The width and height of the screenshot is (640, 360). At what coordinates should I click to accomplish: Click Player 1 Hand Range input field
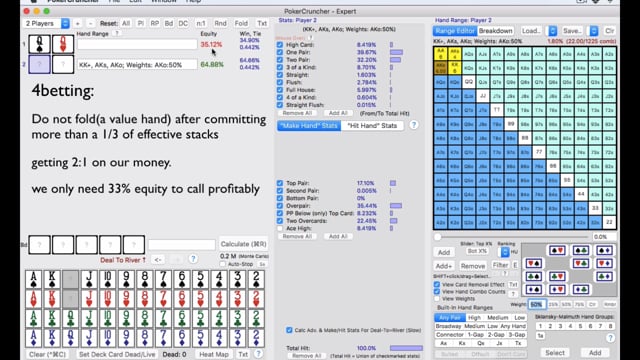click(137, 44)
